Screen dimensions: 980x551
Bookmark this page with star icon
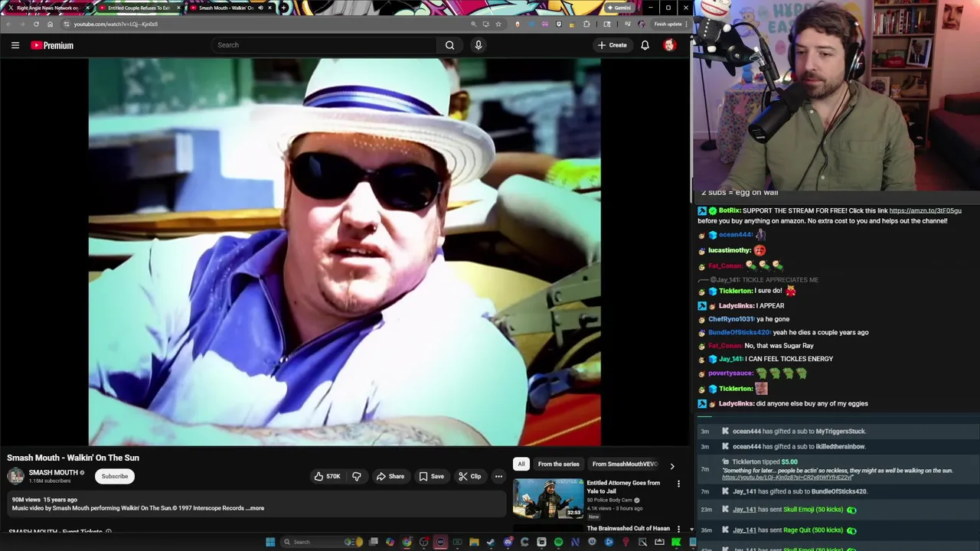498,24
